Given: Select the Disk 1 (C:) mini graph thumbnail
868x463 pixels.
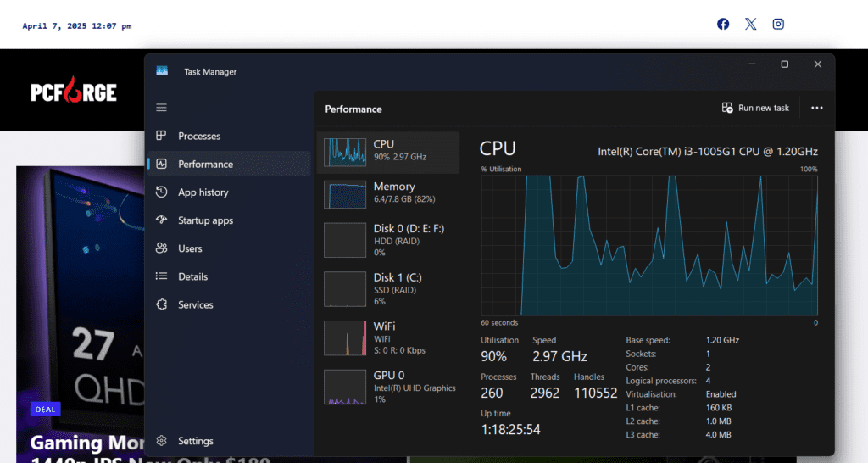Looking at the screenshot, I should pyautogui.click(x=345, y=288).
